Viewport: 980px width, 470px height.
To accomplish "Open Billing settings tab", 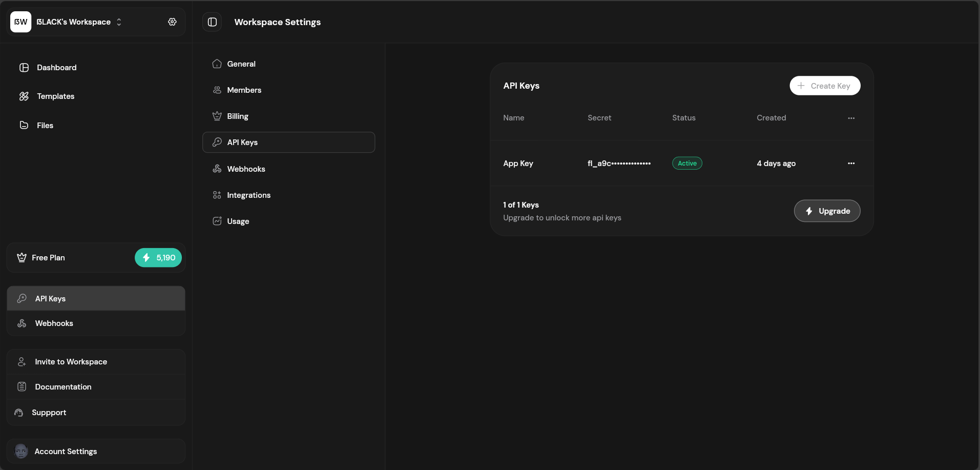I will click(289, 116).
